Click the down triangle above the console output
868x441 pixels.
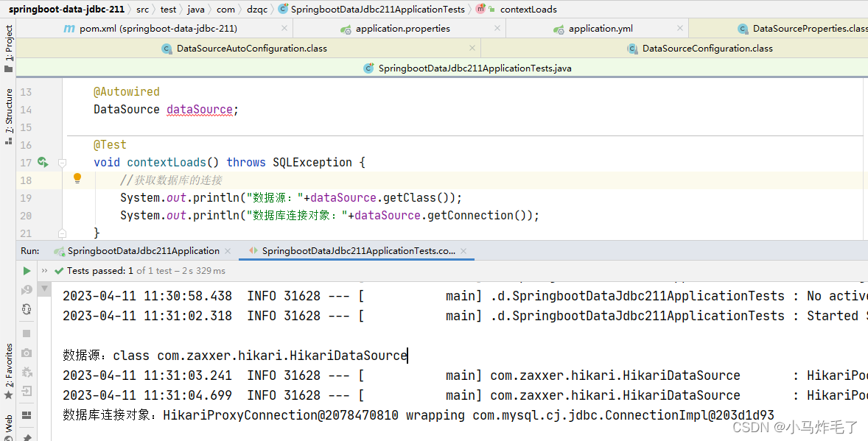pyautogui.click(x=45, y=289)
